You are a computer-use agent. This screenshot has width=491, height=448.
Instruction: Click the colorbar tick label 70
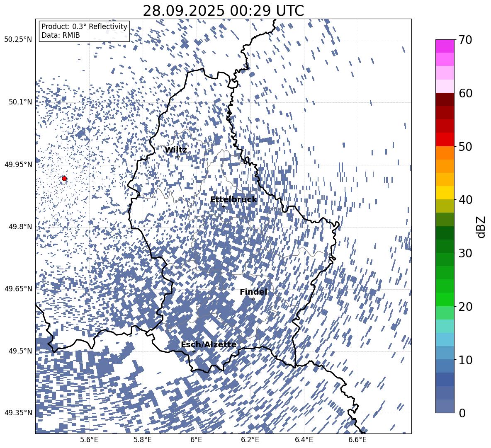pos(466,40)
